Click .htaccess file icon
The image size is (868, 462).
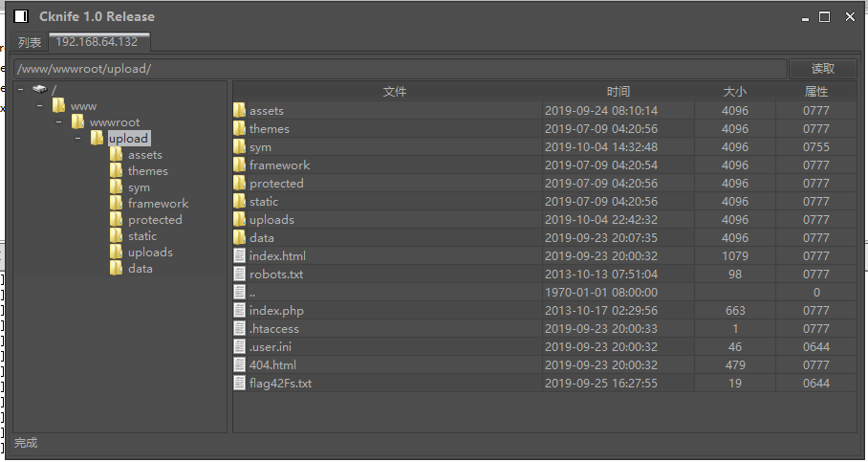[239, 328]
